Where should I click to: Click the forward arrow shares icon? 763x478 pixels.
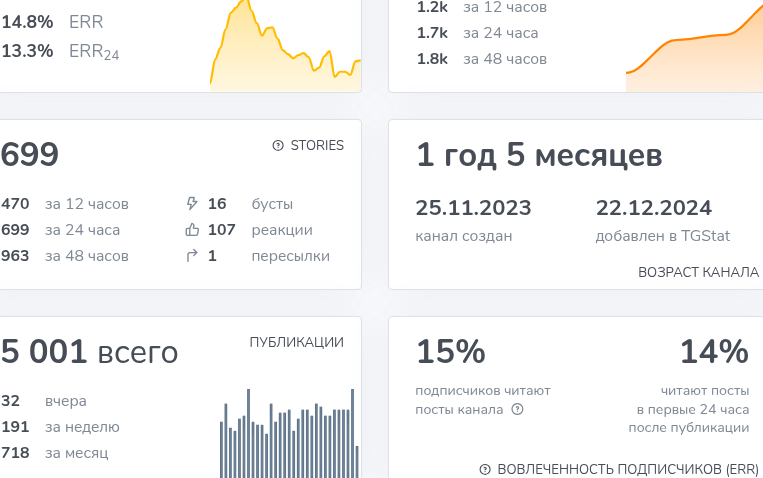click(x=192, y=256)
